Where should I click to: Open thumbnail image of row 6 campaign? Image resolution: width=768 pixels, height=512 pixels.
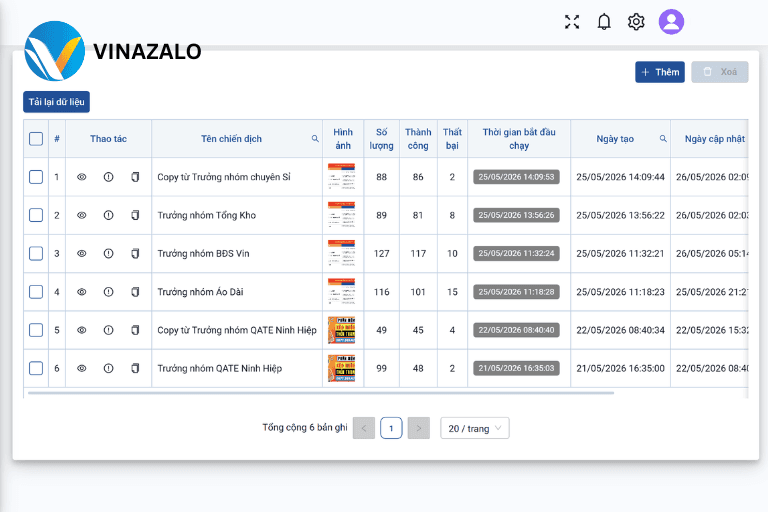(341, 368)
